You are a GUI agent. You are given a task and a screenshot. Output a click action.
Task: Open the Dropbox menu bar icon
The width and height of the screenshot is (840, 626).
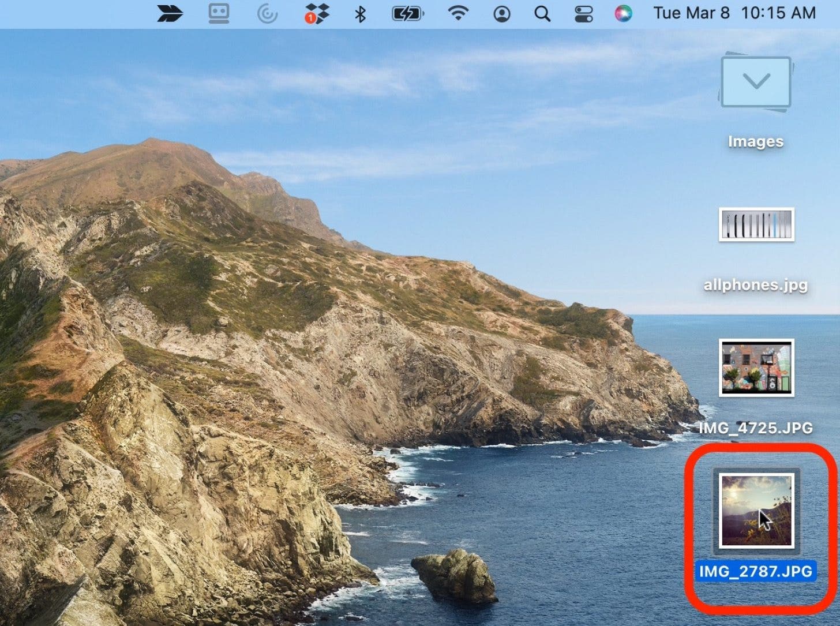(x=317, y=13)
